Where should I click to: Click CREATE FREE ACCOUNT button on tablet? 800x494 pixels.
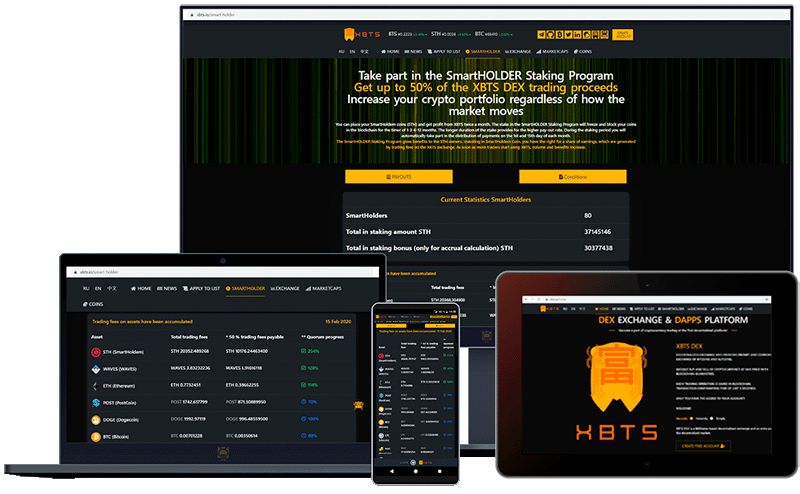pos(703,446)
